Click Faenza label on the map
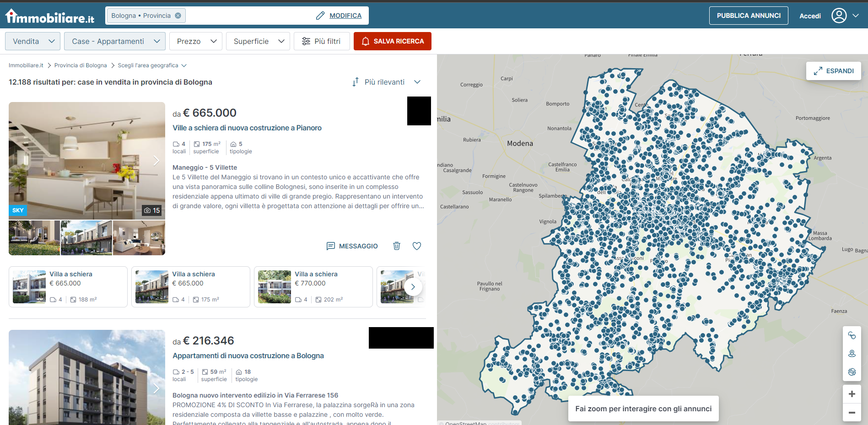 point(839,311)
